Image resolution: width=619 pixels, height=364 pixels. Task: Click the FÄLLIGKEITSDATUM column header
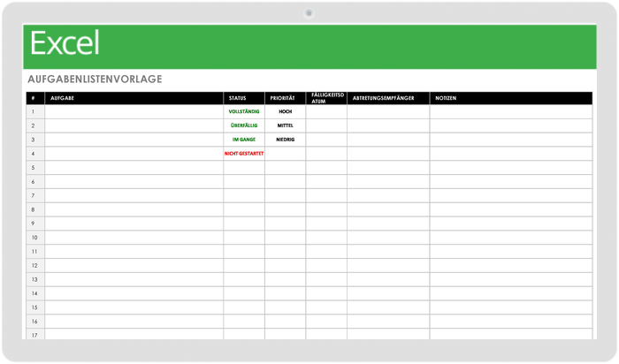coord(326,98)
